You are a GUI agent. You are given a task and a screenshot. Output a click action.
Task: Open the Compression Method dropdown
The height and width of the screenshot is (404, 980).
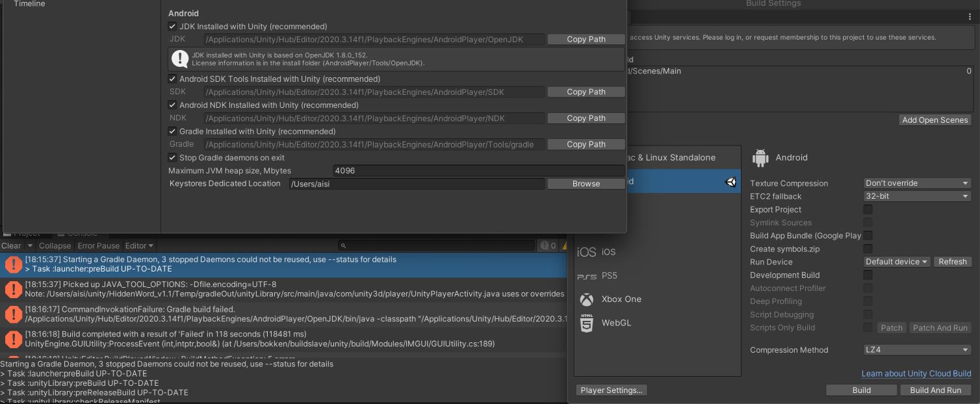pyautogui.click(x=917, y=349)
